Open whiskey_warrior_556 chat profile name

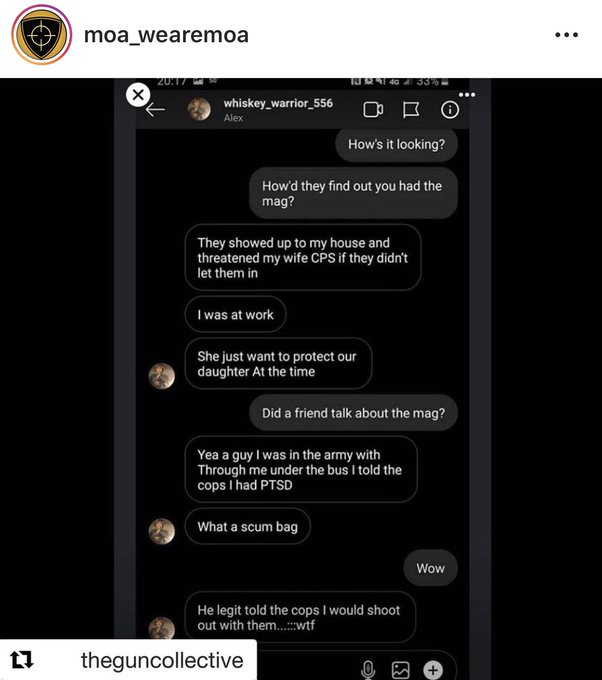tap(278, 103)
